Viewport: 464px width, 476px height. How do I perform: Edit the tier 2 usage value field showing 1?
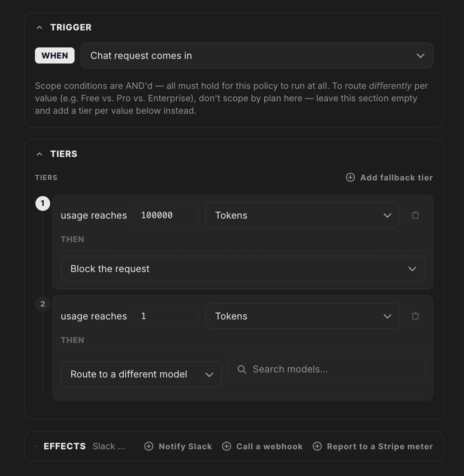[x=166, y=316]
